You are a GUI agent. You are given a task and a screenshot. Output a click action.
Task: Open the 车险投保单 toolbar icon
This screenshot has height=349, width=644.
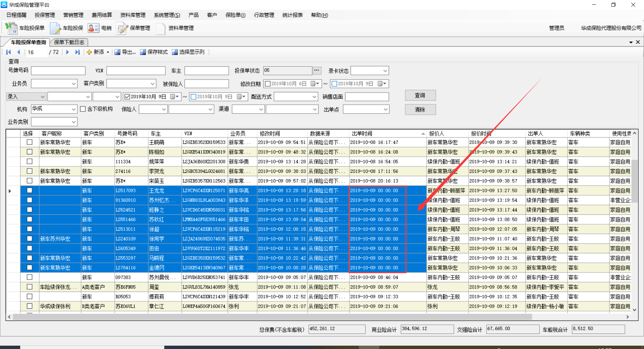tap(12, 28)
